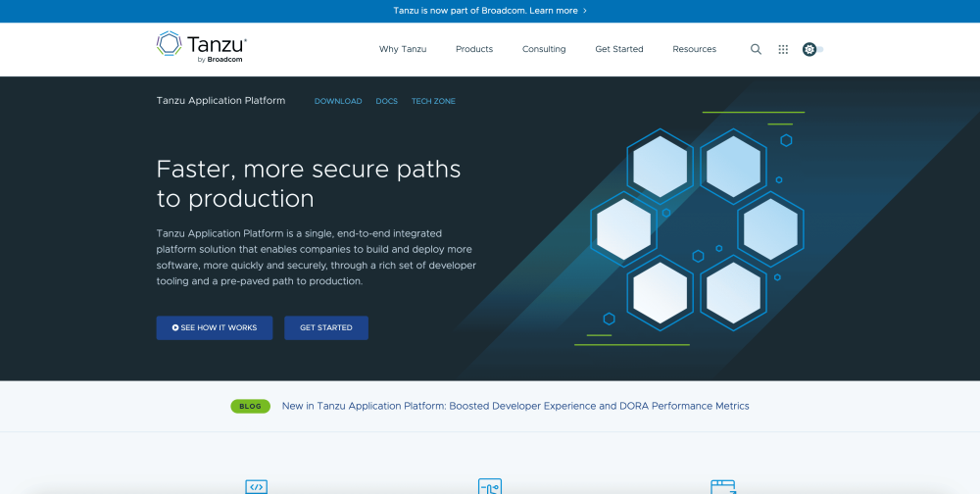Click the green BLOG badge

250,406
